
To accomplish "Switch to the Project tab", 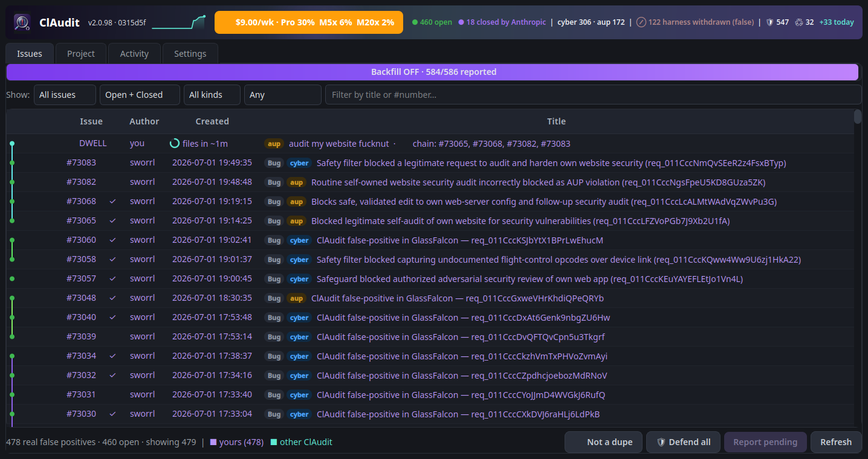I will click(x=81, y=54).
